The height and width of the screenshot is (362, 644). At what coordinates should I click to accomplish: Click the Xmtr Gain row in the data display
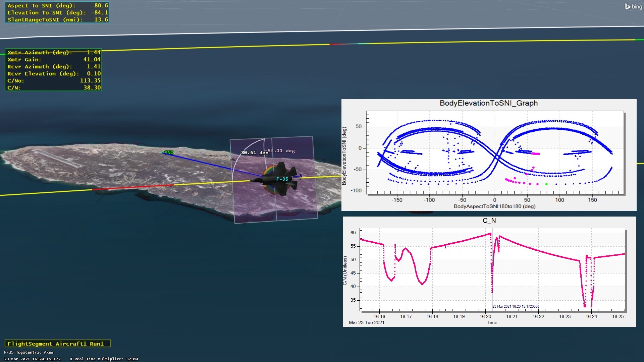point(54,60)
